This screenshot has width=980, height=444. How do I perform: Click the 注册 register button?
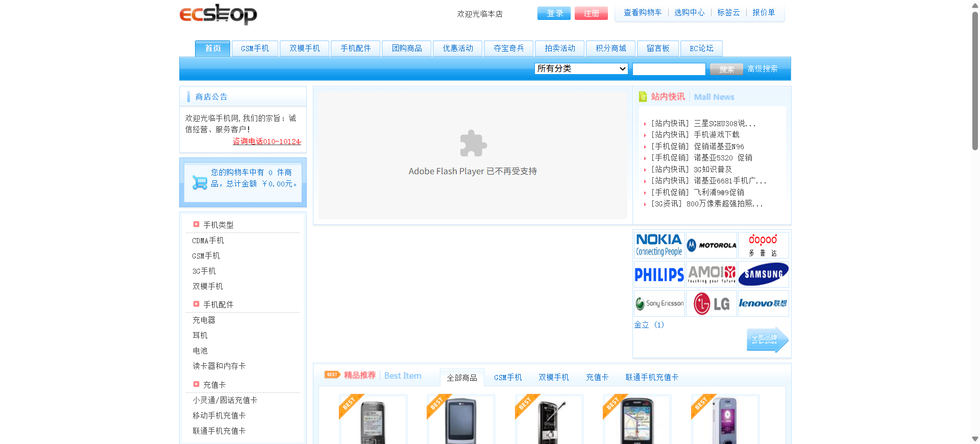591,13
